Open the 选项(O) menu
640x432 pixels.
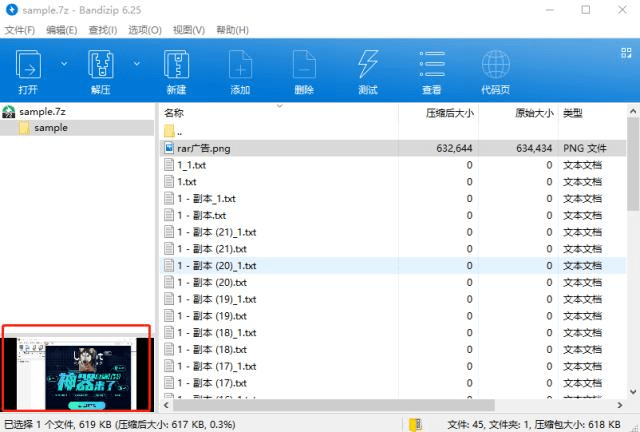pos(145,30)
